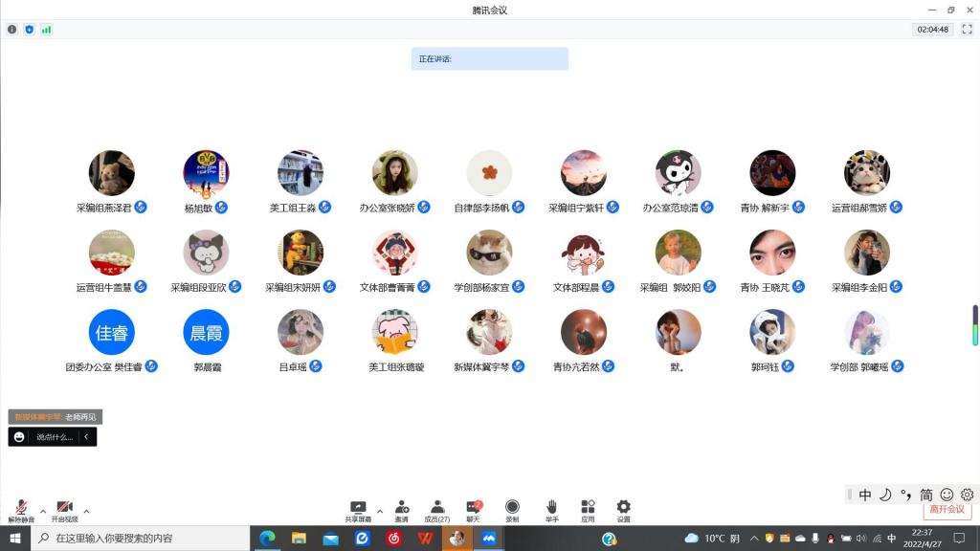Open meeting 设置 settings gear

click(623, 508)
